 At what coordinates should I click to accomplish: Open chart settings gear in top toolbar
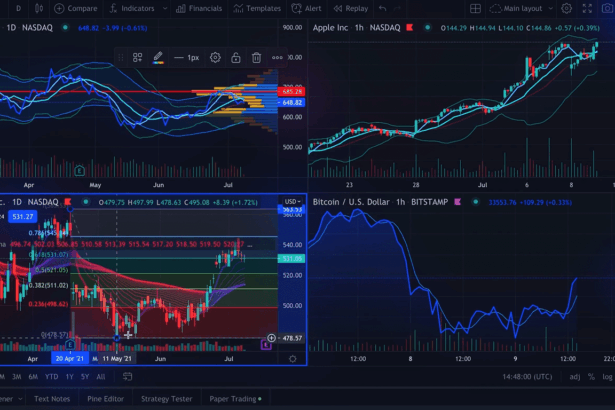566,8
